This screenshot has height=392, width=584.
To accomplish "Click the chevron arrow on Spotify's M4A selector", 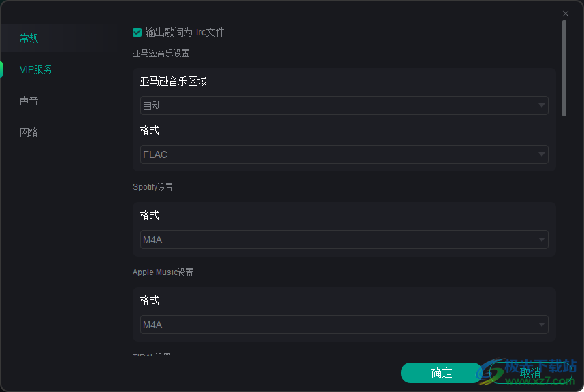I will click(541, 240).
